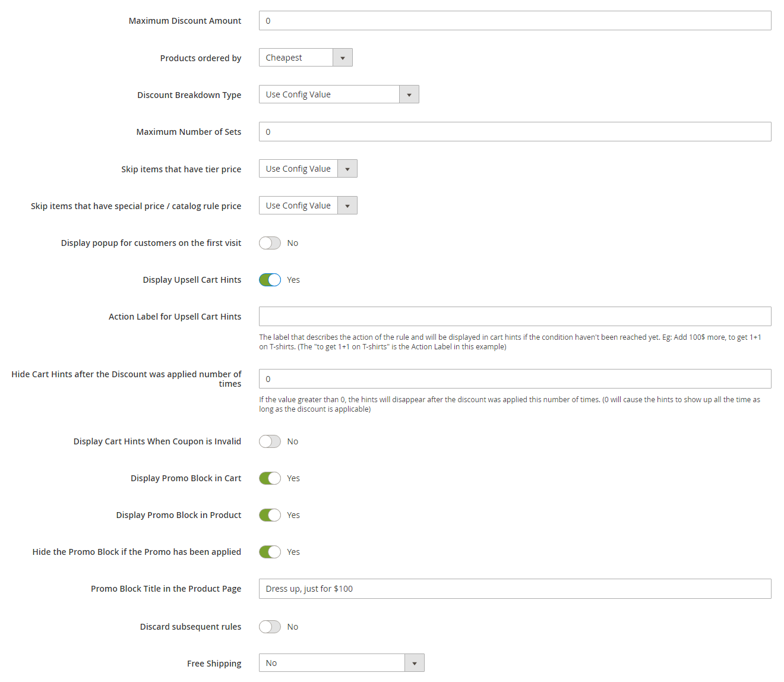Enable Display popup for customers on first visit

coord(270,243)
